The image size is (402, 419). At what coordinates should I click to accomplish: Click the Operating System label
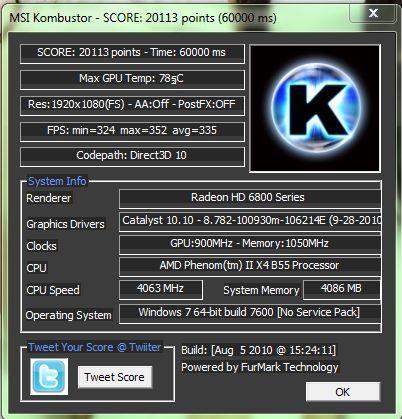69,315
